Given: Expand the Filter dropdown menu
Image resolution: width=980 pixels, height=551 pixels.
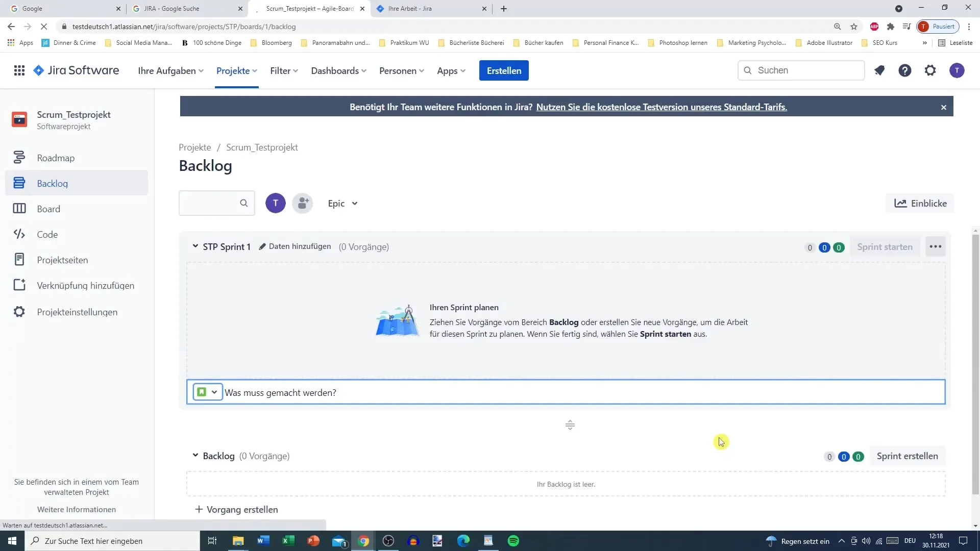Looking at the screenshot, I should [x=284, y=71].
